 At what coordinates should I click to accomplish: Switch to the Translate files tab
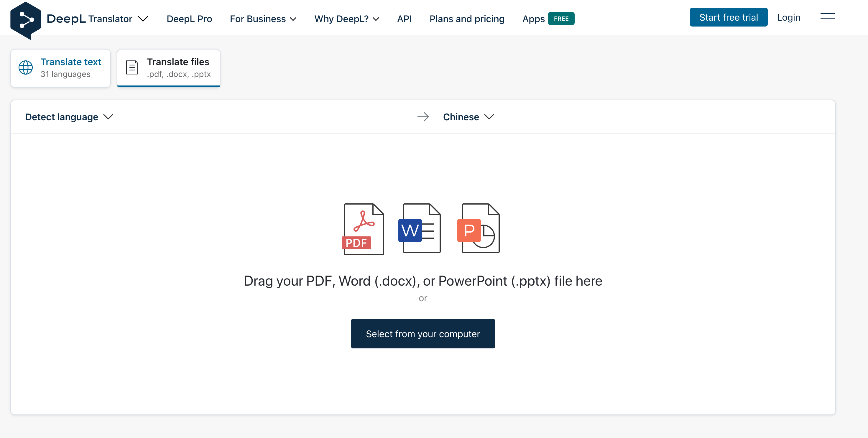168,68
